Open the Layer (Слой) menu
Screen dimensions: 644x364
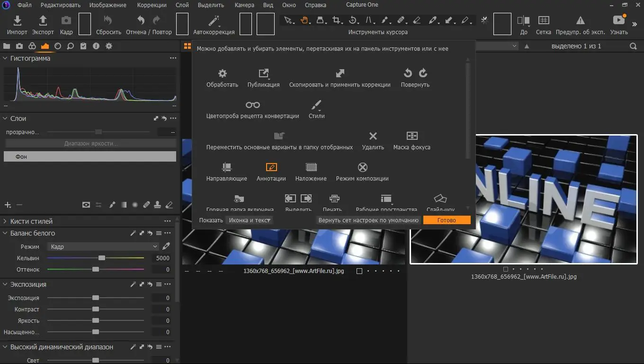[182, 5]
